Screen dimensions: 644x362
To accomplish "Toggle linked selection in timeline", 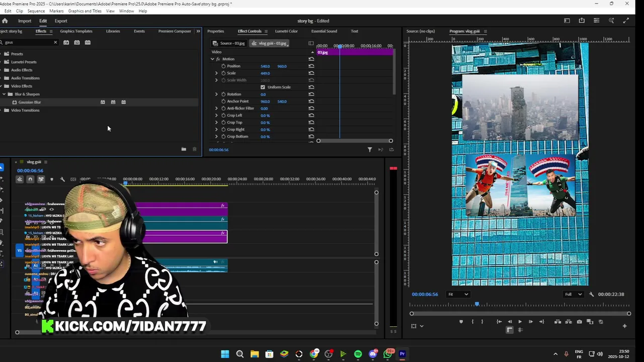I will click(41, 179).
